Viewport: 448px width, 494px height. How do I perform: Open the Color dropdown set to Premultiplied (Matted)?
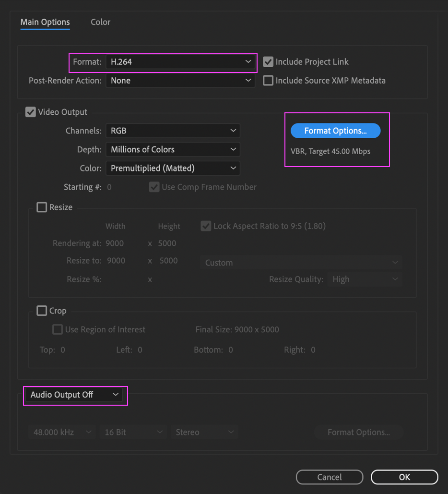(x=173, y=168)
